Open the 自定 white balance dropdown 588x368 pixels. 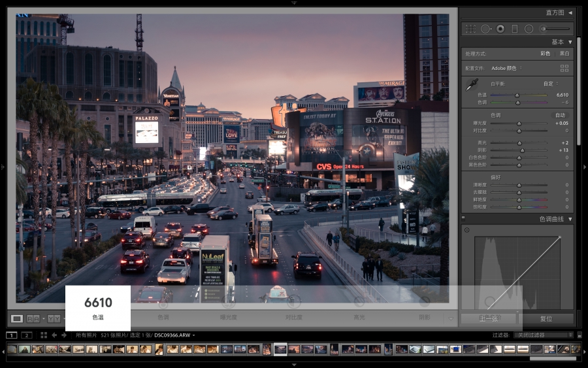551,84
